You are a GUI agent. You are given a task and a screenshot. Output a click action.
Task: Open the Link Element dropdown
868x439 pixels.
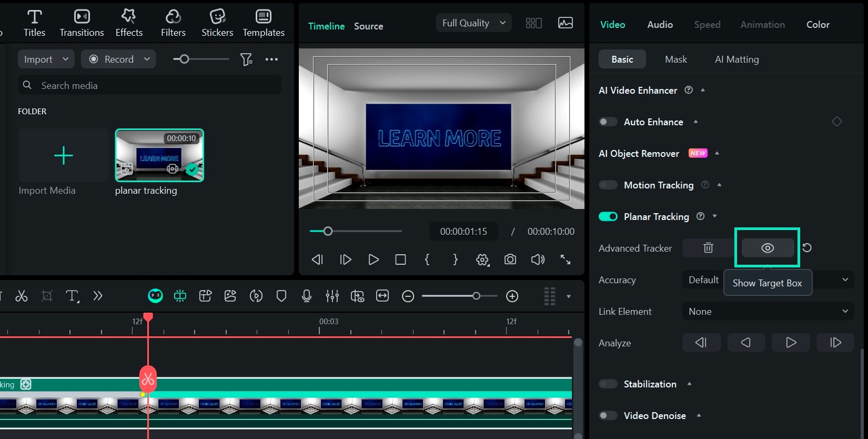pyautogui.click(x=768, y=311)
